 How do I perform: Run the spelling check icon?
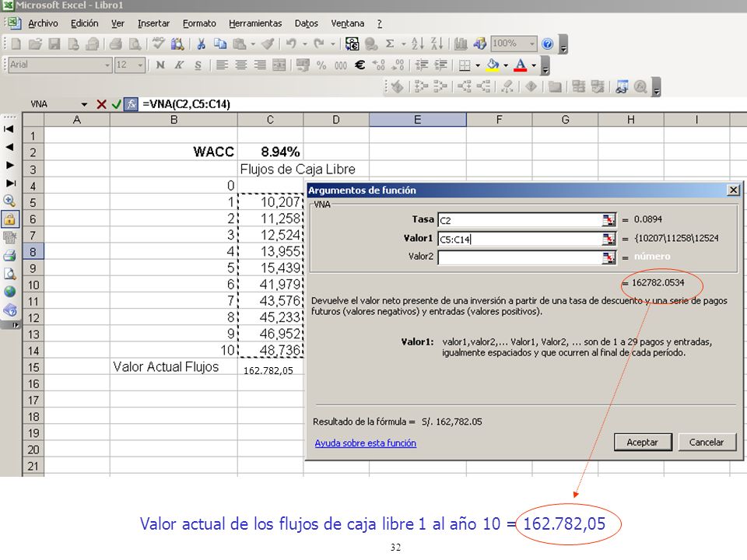(159, 44)
